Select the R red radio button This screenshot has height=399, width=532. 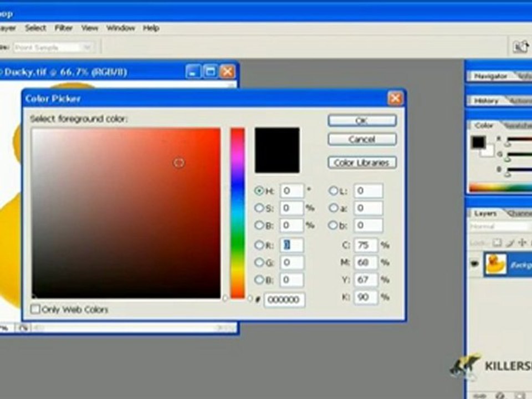pyautogui.click(x=259, y=245)
